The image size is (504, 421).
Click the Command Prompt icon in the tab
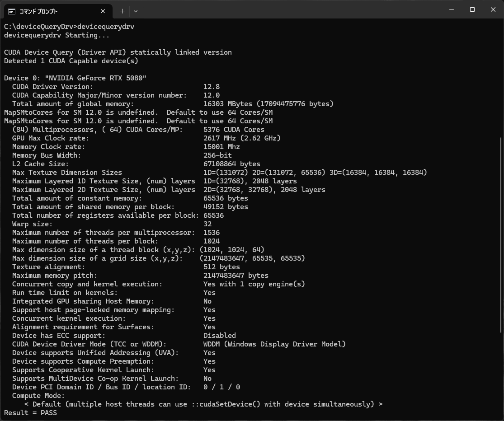point(12,11)
